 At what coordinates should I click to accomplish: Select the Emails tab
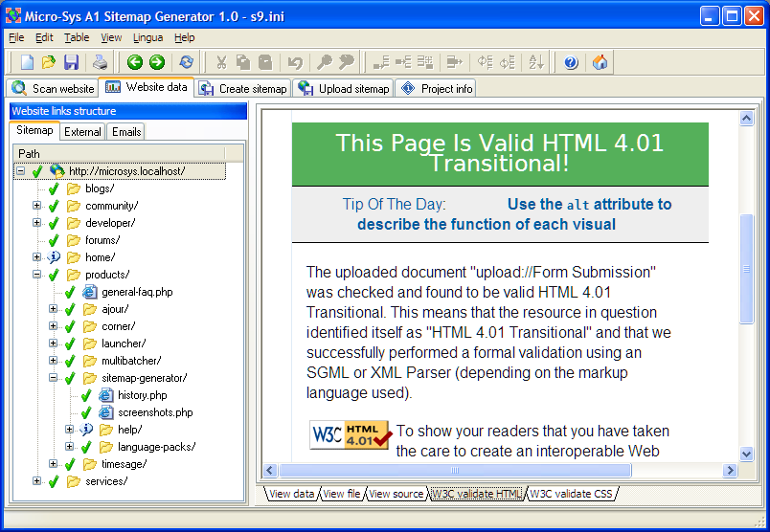(x=126, y=131)
